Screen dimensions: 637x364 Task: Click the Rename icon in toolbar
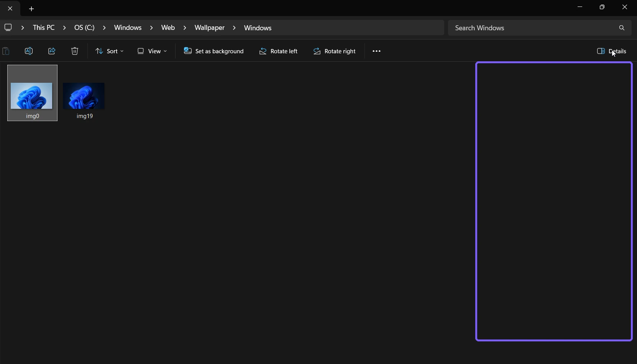pyautogui.click(x=29, y=51)
